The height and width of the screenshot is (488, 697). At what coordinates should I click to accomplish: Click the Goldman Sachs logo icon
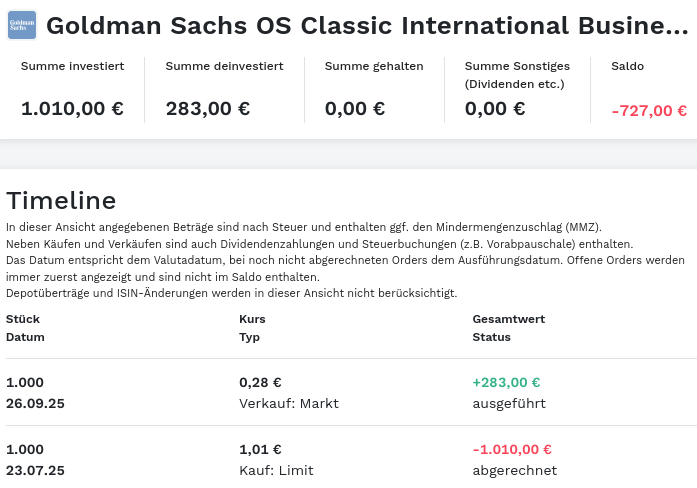[x=21, y=25]
